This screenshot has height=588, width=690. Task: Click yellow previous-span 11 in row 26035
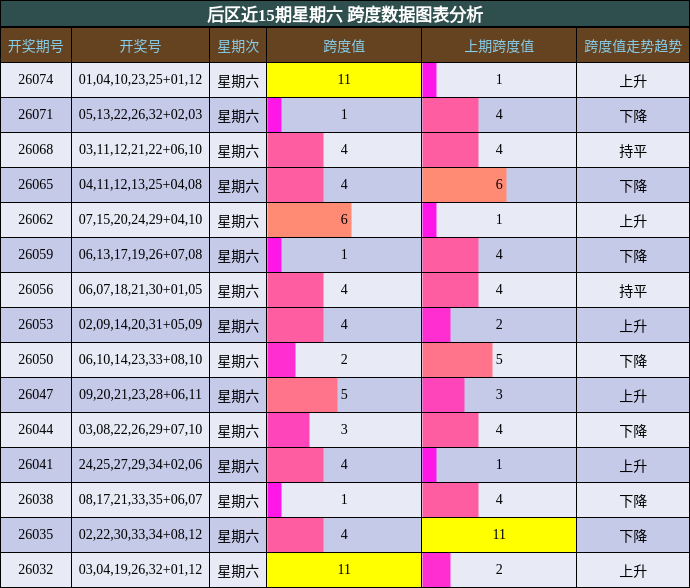coord(499,534)
